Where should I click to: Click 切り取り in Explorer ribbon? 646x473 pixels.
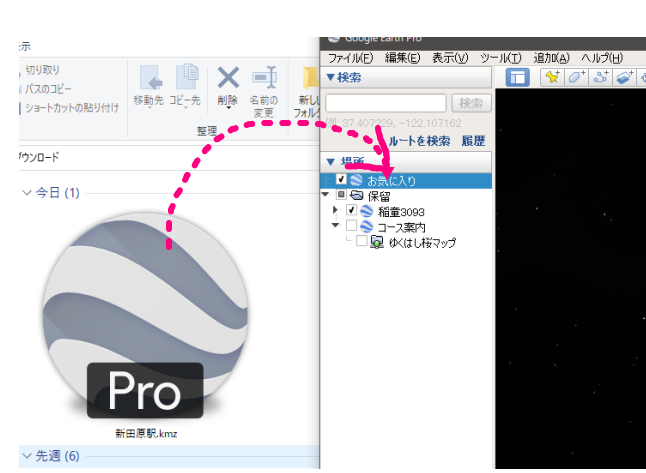[42, 70]
